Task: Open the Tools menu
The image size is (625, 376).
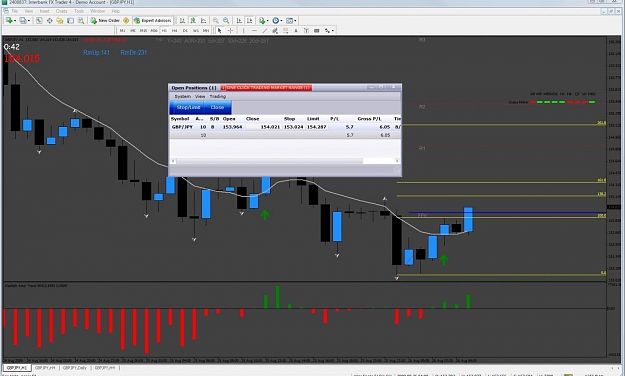Action: tap(79, 11)
